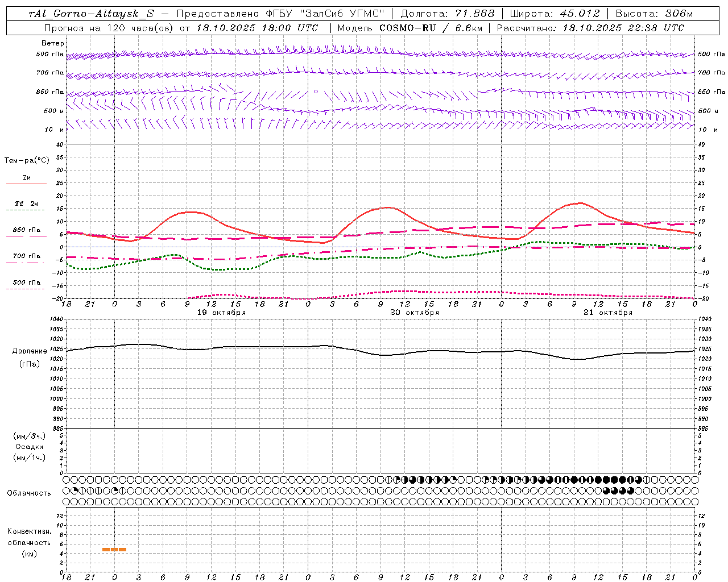Click the '985' value on right pressure axis
The image size is (728, 582).
[x=704, y=429]
